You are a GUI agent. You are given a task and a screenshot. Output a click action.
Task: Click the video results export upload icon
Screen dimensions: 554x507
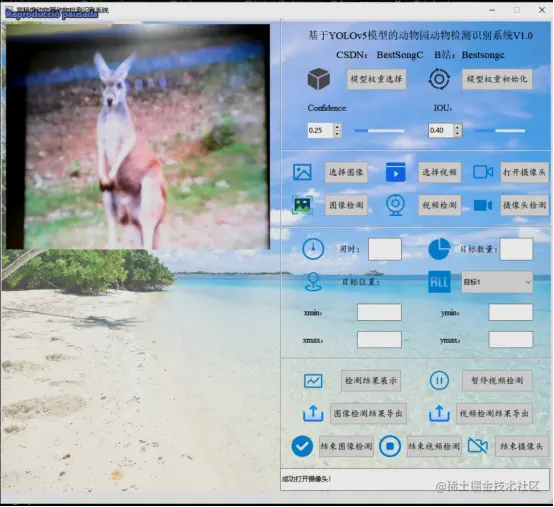pyautogui.click(x=439, y=413)
